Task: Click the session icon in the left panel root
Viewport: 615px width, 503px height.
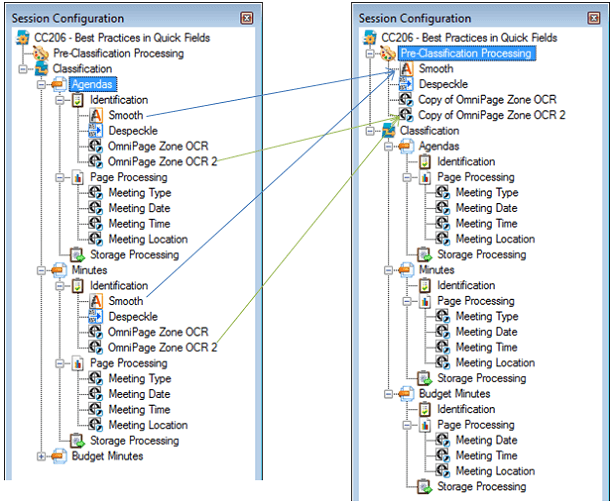Action: [22, 38]
